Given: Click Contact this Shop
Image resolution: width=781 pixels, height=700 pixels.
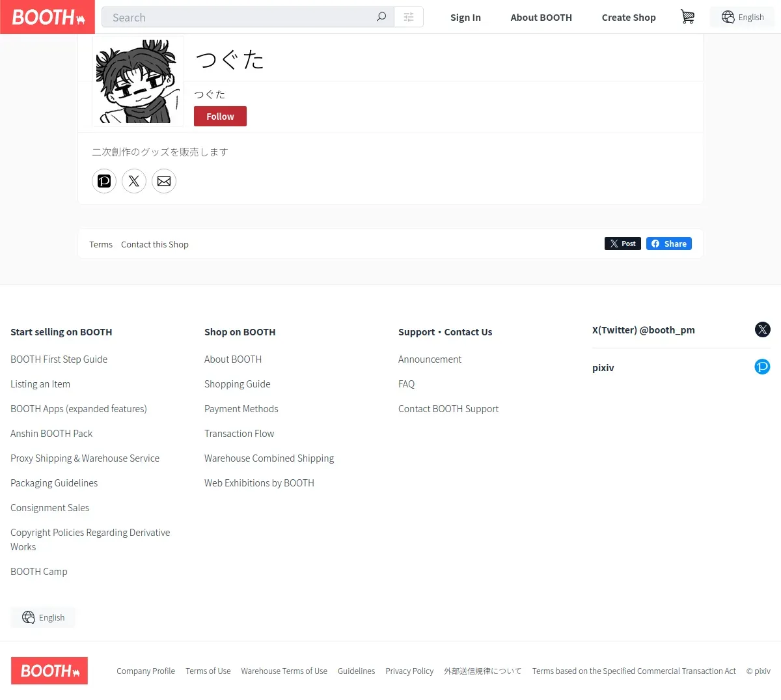Looking at the screenshot, I should point(155,244).
